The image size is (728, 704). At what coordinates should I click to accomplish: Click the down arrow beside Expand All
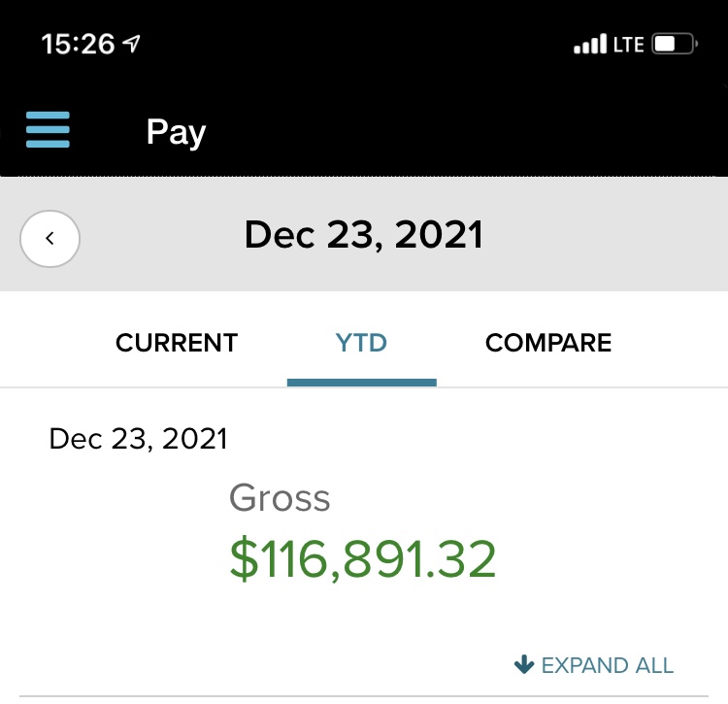click(524, 665)
